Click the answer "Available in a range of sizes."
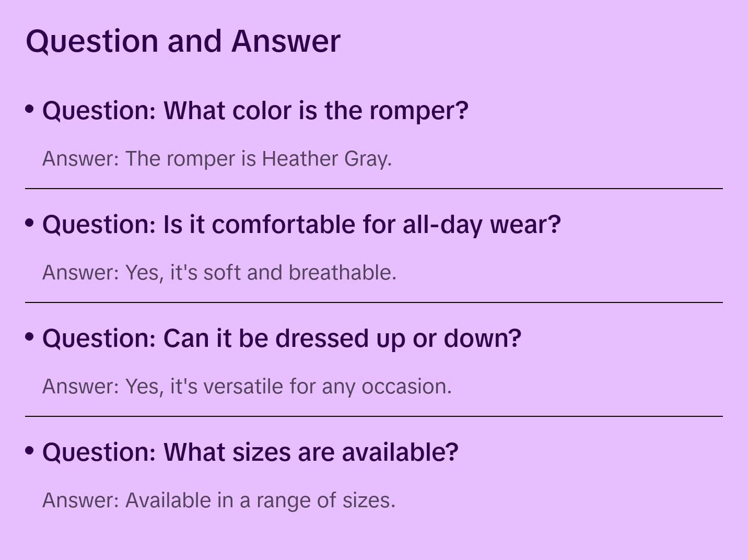The image size is (748, 560). (x=219, y=500)
